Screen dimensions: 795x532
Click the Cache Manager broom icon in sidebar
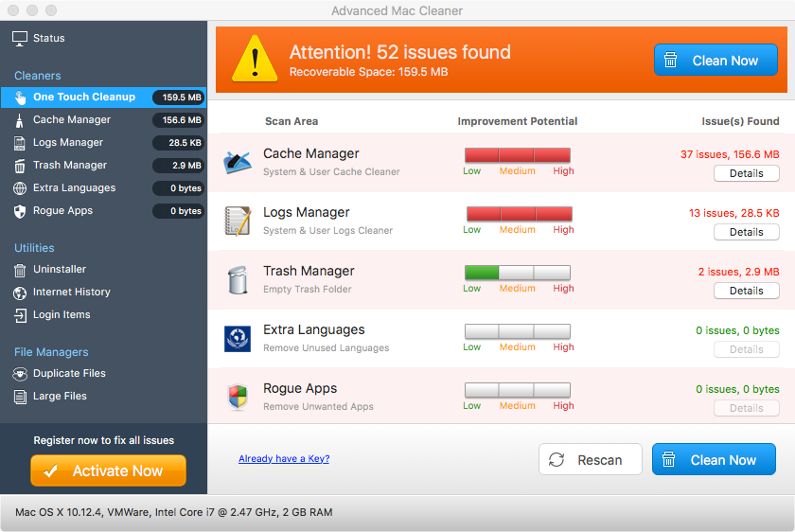pos(19,120)
